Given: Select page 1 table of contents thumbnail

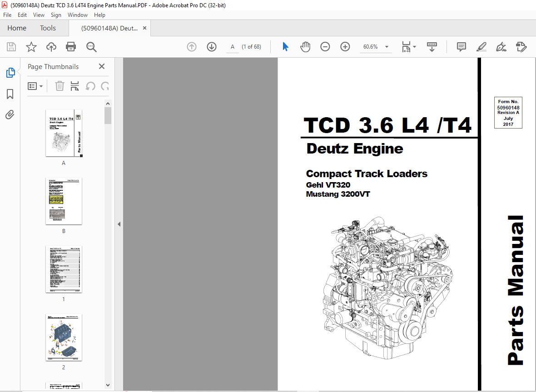Looking at the screenshot, I should (64, 269).
